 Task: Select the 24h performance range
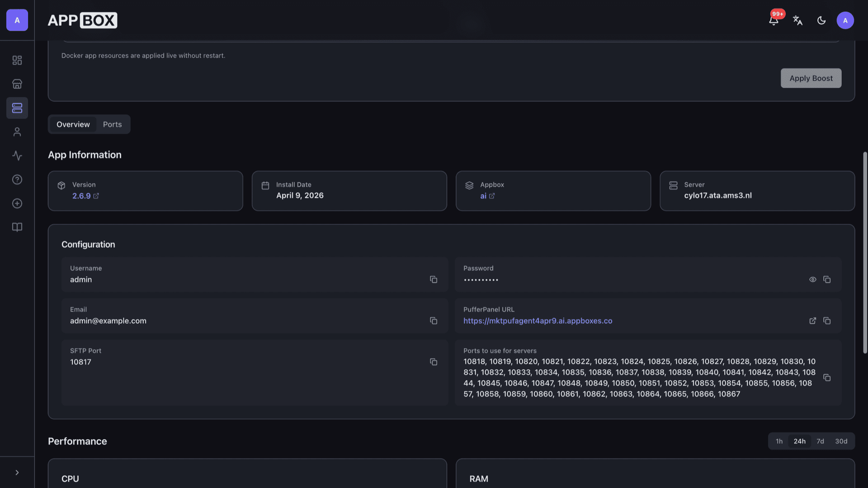tap(799, 441)
